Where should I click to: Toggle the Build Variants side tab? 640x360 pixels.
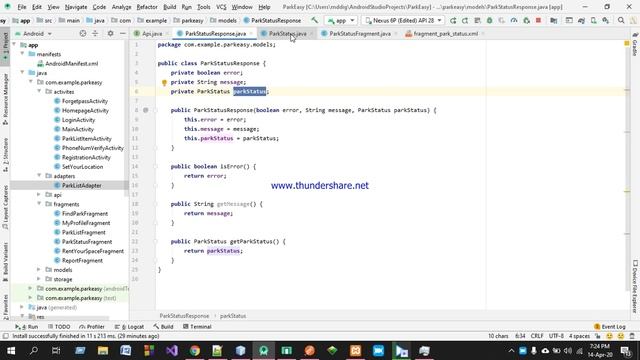point(5,261)
